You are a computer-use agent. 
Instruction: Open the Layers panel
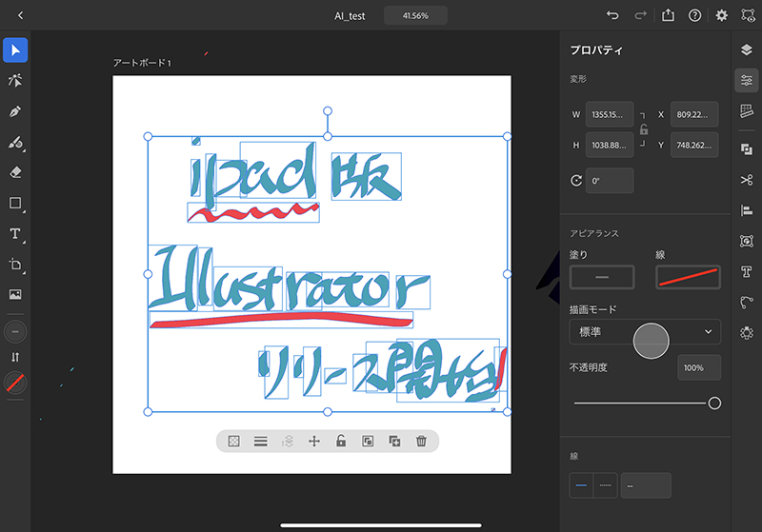pos(747,49)
